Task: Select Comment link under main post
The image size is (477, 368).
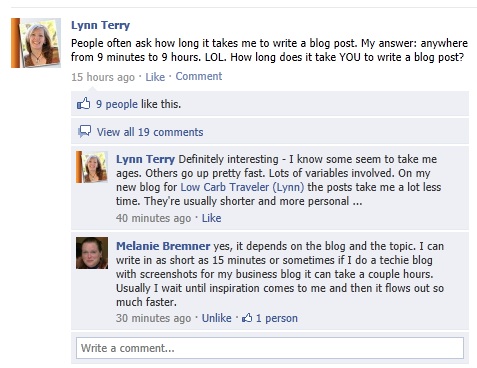Action: (x=199, y=76)
